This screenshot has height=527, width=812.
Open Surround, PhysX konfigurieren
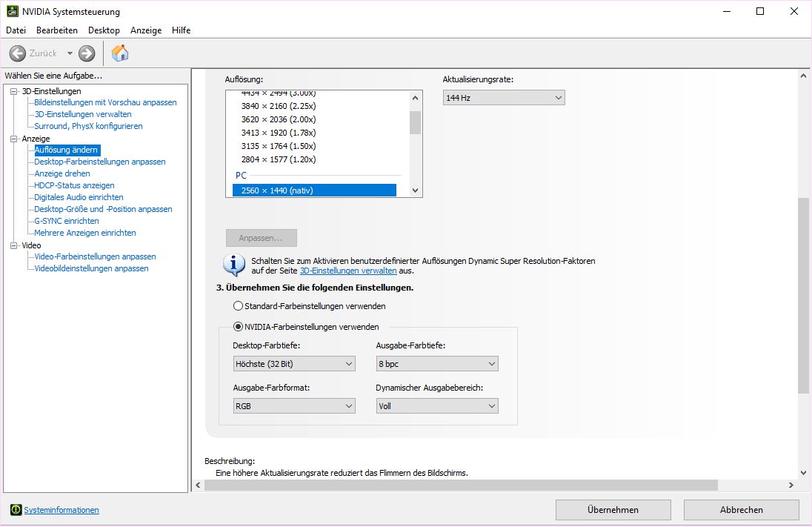tap(88, 126)
